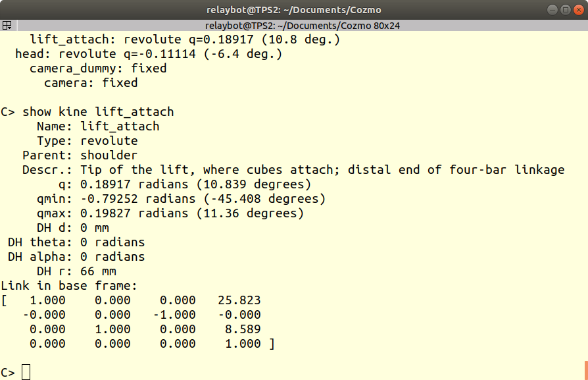Click the matrix value 8.589
The image size is (588, 380).
242,329
